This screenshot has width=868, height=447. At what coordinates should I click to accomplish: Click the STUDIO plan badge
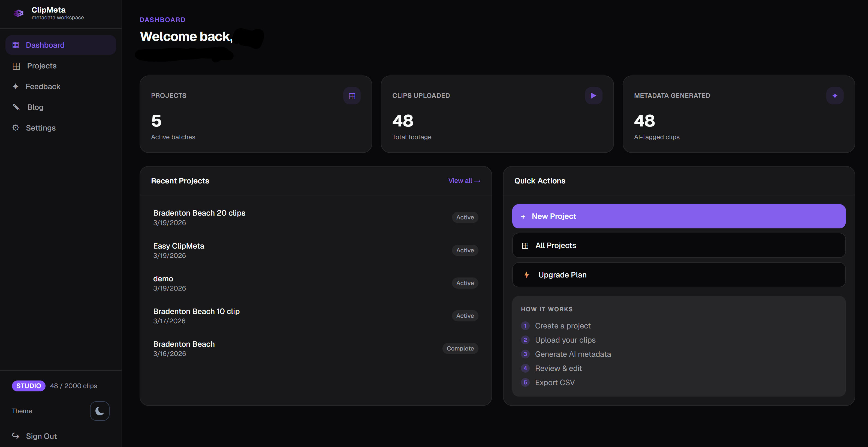(29, 386)
